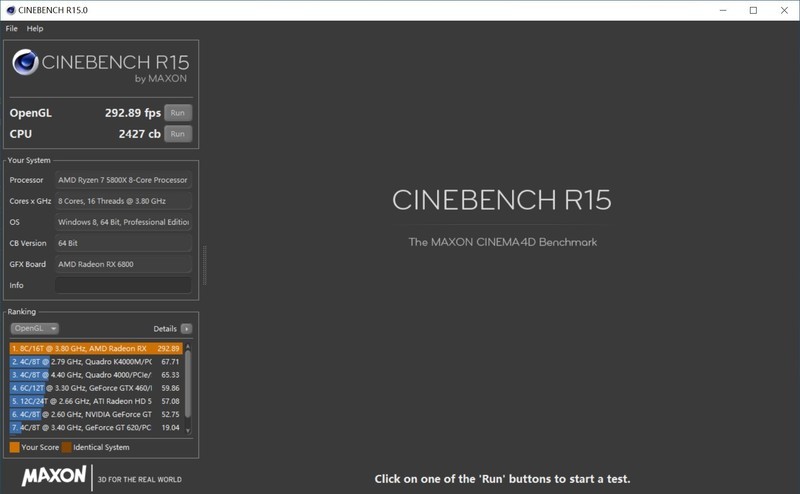The width and height of the screenshot is (800, 494).
Task: Click the ranking scrollbar down arrow
Action: (188, 431)
